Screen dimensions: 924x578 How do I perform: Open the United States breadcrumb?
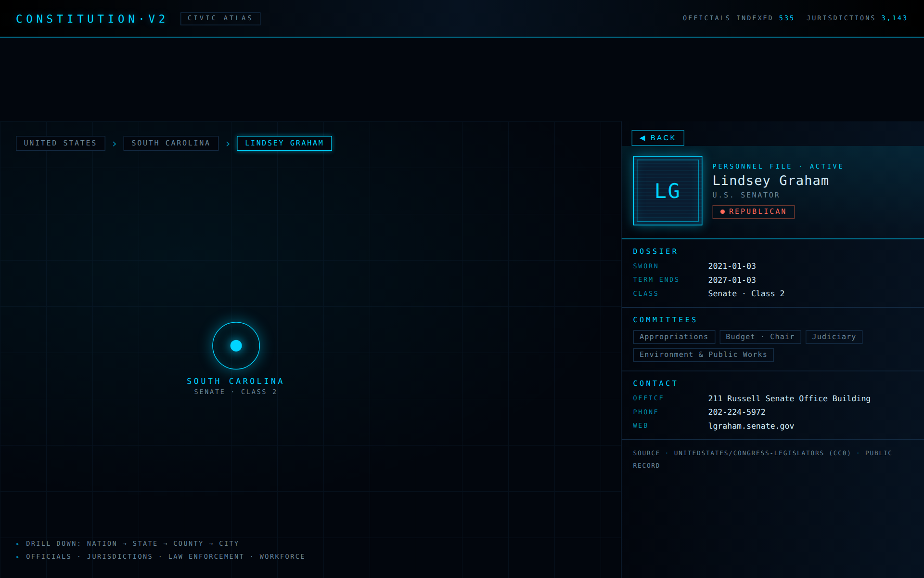point(61,143)
